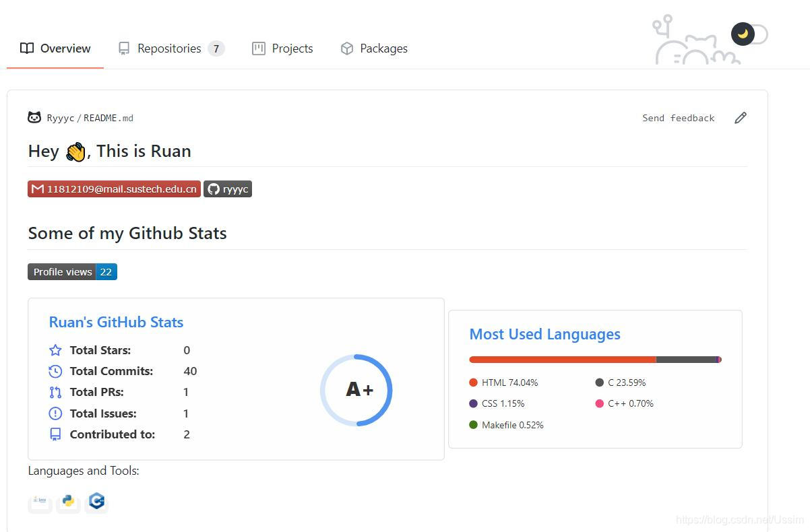
Task: Click the 'C 23.59%' label
Action: [627, 383]
